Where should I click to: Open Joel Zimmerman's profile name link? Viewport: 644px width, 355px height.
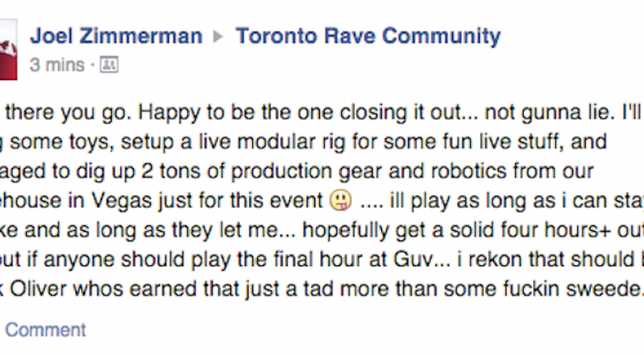116,36
